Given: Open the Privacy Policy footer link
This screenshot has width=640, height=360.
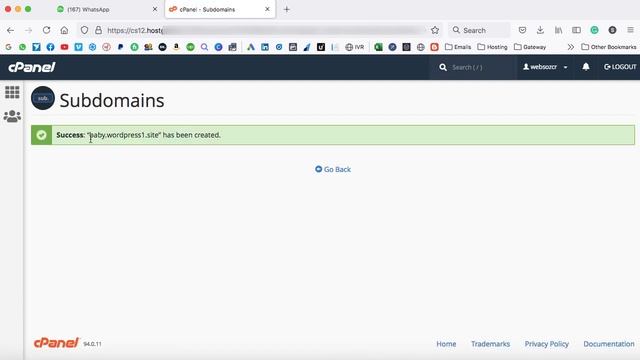Looking at the screenshot, I should (x=547, y=344).
